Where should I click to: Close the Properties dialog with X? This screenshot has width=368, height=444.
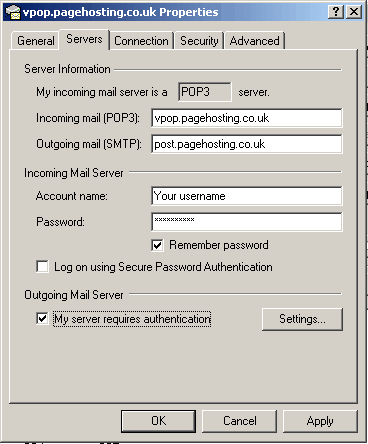pyautogui.click(x=354, y=12)
